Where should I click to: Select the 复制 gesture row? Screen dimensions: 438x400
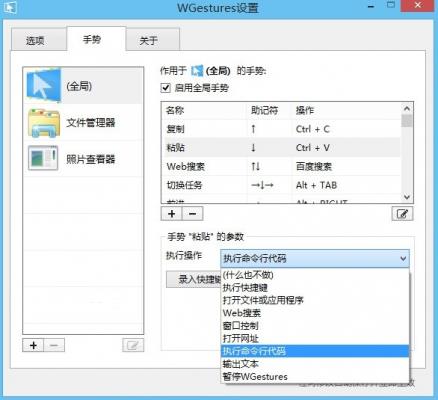pyautogui.click(x=281, y=129)
